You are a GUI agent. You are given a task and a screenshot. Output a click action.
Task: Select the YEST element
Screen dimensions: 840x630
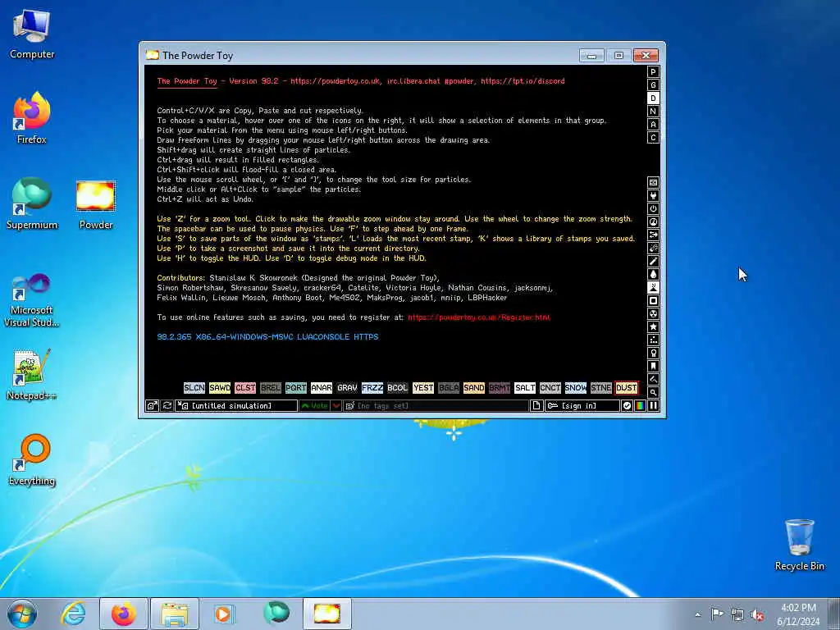pos(423,388)
